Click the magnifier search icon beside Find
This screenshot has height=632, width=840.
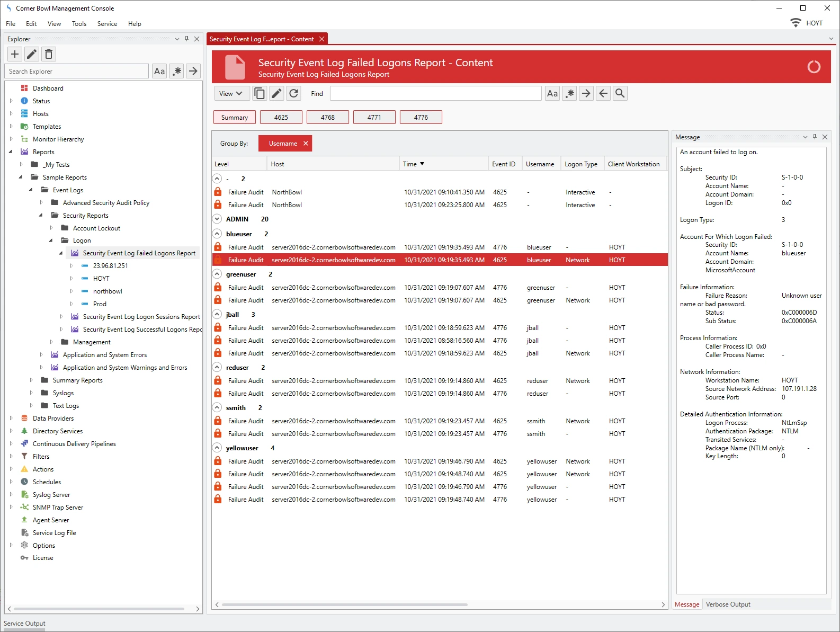pos(620,94)
